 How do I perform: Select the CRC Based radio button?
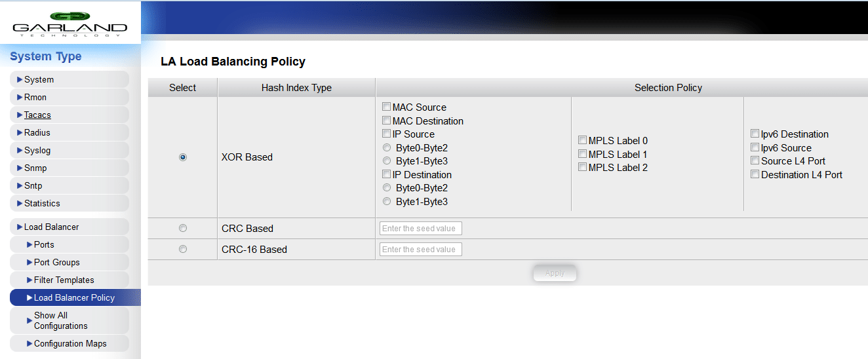pyautogui.click(x=183, y=228)
